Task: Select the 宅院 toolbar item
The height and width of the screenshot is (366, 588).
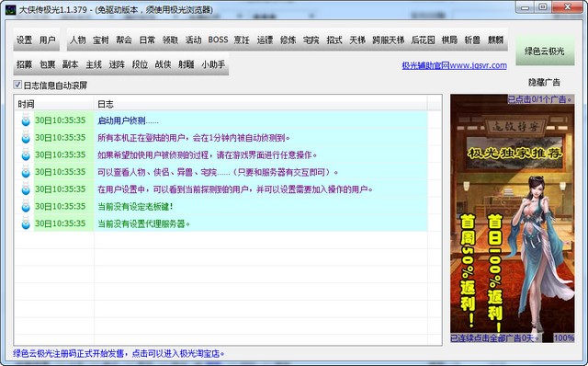Action: (x=311, y=40)
